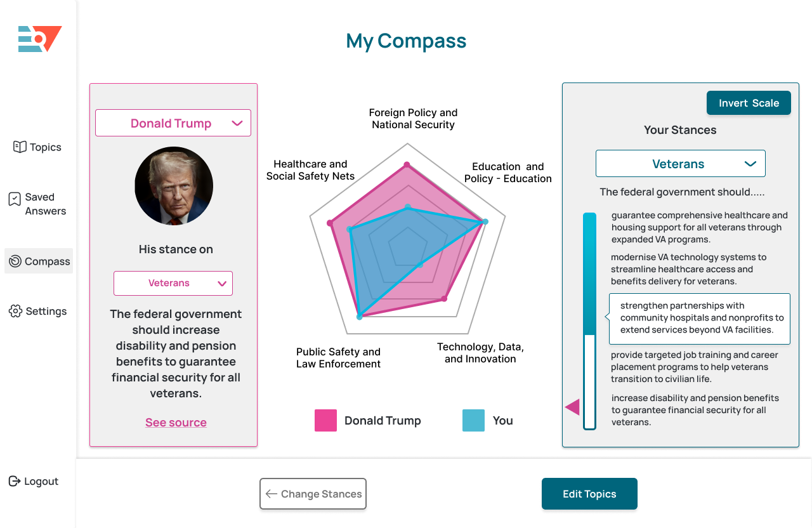812x528 pixels.
Task: Open the See source link
Action: (176, 422)
